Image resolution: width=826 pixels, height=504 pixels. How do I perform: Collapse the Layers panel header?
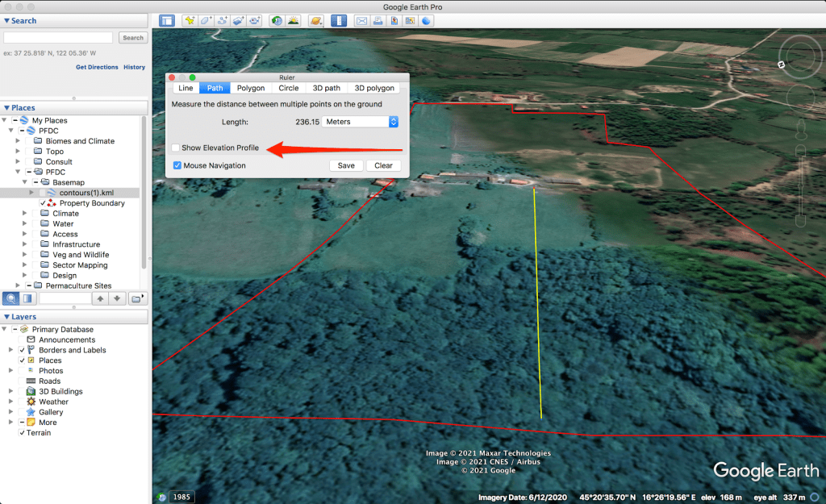point(73,317)
